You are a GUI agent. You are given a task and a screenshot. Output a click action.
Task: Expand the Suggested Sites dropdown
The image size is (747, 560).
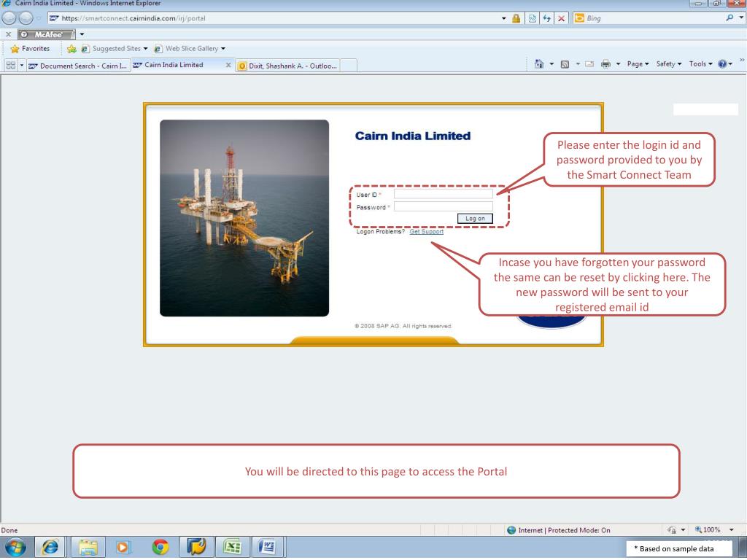click(145, 49)
